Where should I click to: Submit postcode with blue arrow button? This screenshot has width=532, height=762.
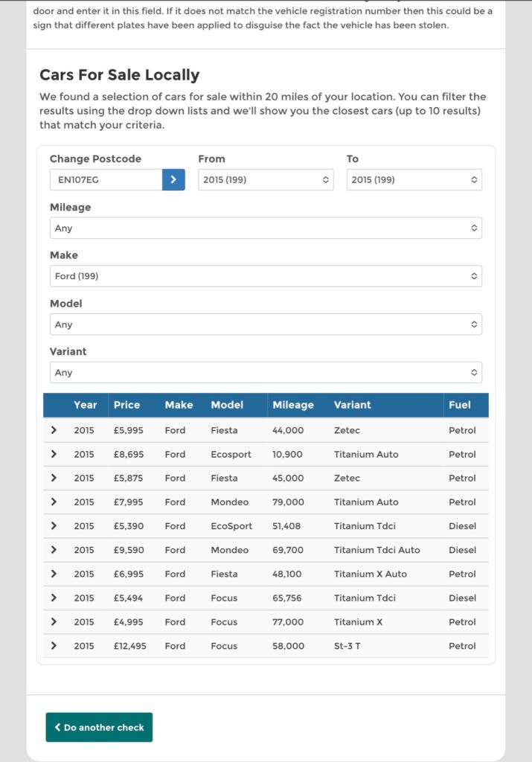click(173, 179)
